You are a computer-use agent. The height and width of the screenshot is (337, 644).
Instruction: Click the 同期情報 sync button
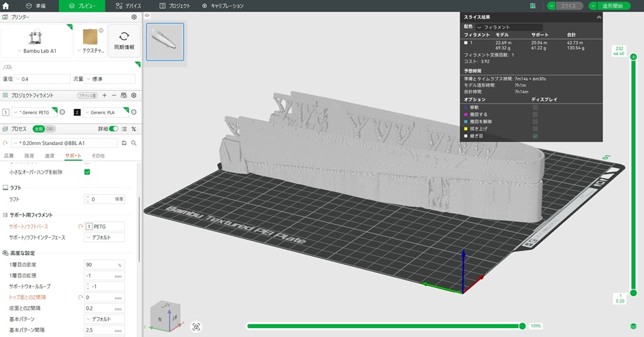pyautogui.click(x=124, y=40)
